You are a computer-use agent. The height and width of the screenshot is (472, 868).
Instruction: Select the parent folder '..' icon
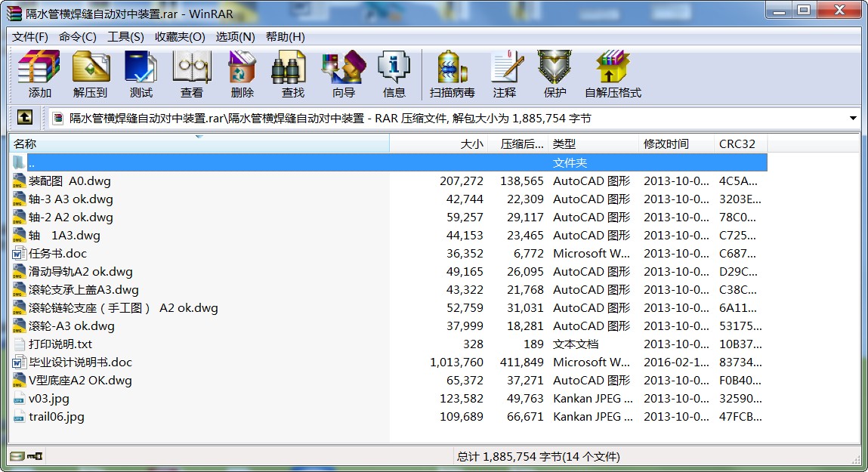click(20, 162)
